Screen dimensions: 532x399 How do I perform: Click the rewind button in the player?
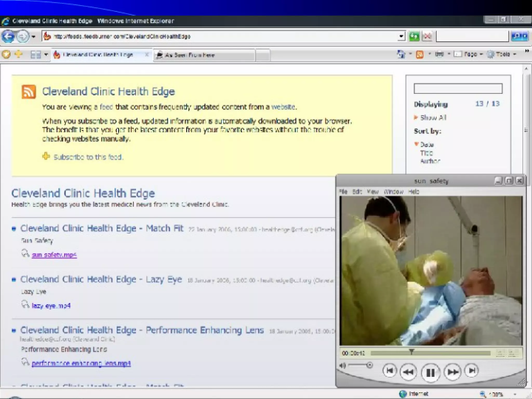(408, 372)
